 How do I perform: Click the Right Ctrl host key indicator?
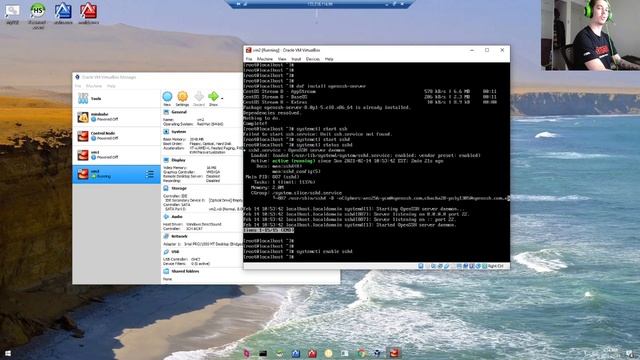(x=496, y=266)
